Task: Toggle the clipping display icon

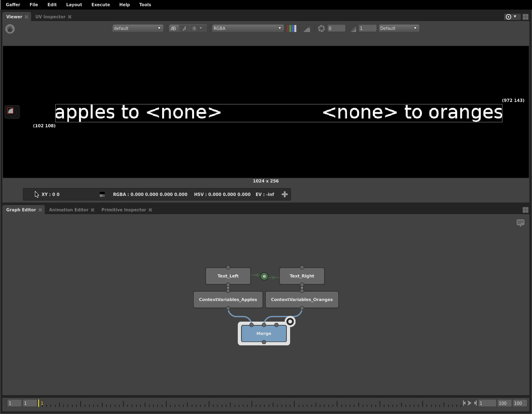Action: pos(307,29)
